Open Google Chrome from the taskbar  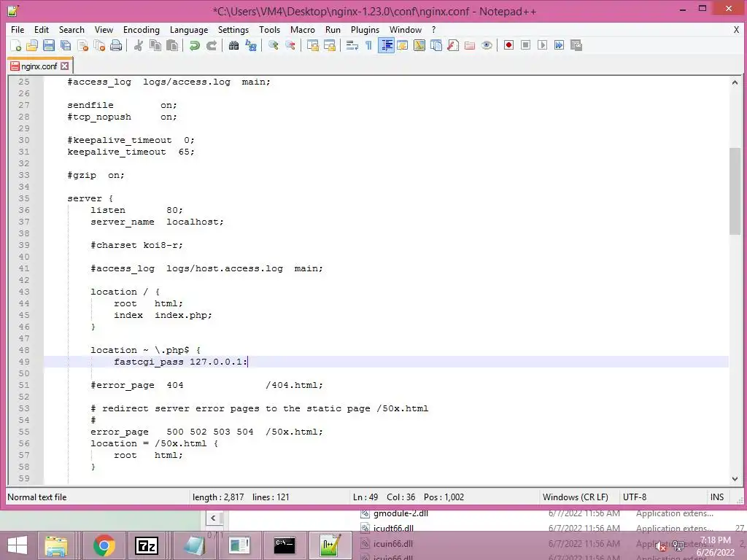pos(104,545)
